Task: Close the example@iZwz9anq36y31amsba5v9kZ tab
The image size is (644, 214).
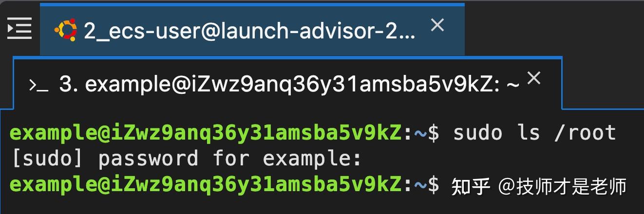Action: pyautogui.click(x=534, y=78)
